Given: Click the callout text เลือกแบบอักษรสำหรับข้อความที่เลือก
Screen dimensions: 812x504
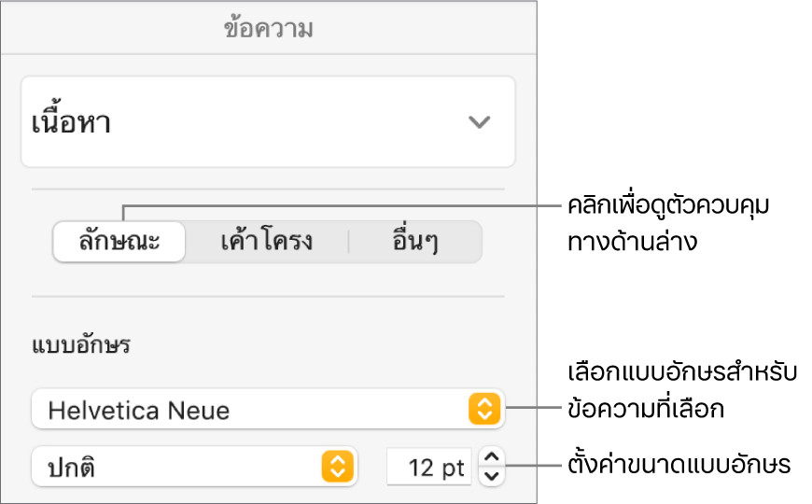Looking at the screenshot, I should (681, 390).
